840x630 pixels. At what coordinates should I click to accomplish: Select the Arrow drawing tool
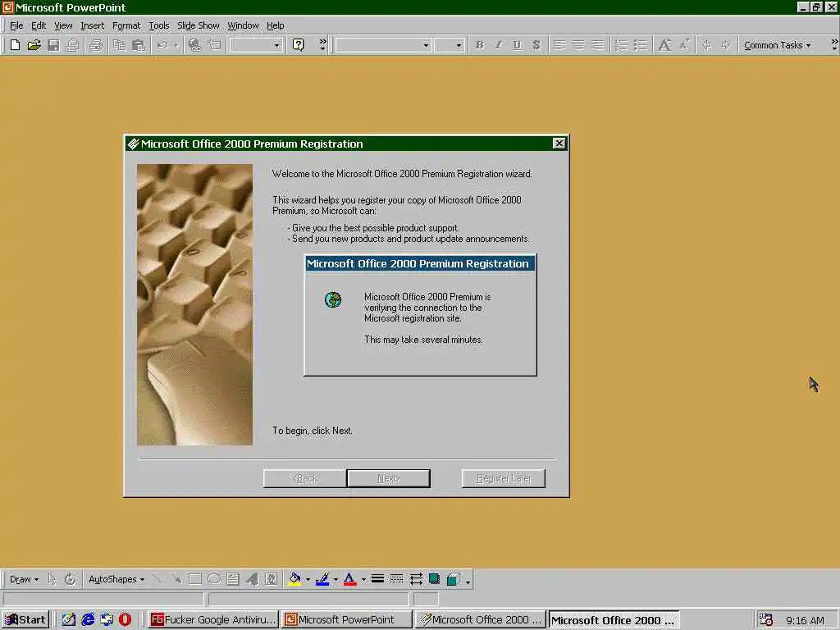tap(176, 579)
